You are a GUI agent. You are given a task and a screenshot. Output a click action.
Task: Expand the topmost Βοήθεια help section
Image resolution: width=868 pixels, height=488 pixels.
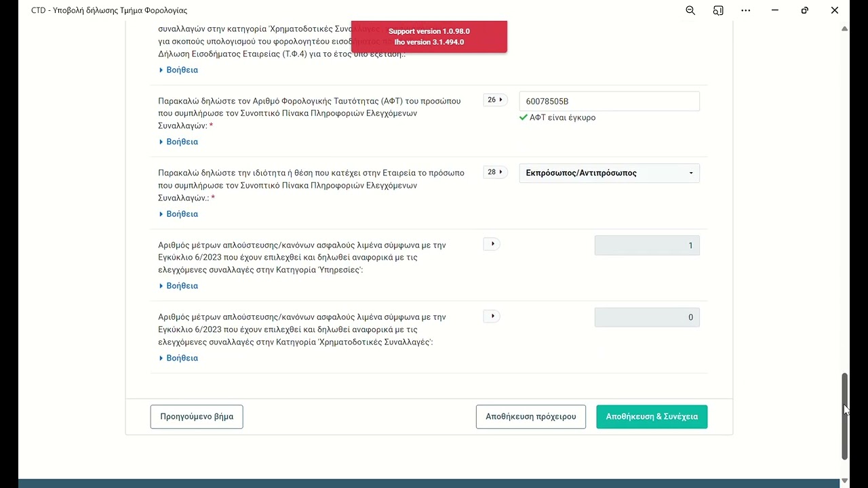pyautogui.click(x=179, y=70)
